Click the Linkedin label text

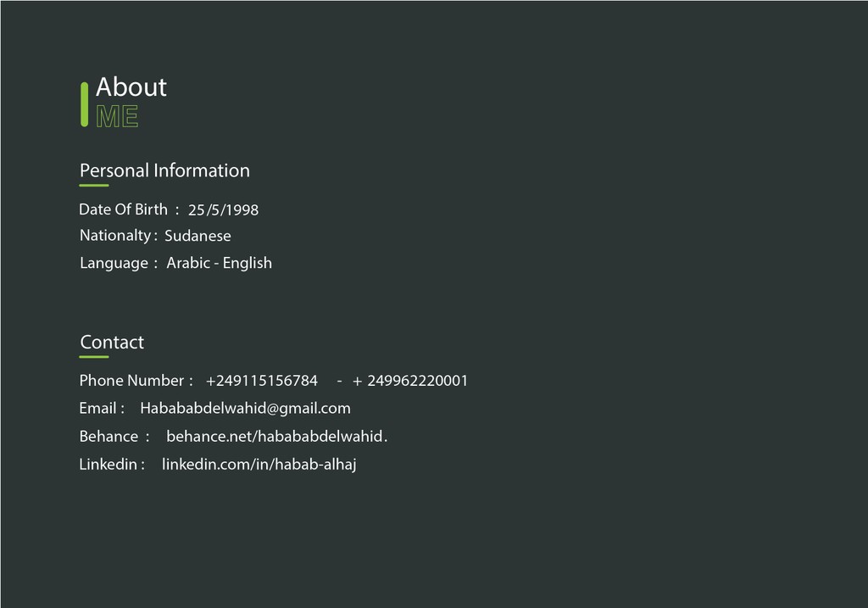(x=108, y=464)
